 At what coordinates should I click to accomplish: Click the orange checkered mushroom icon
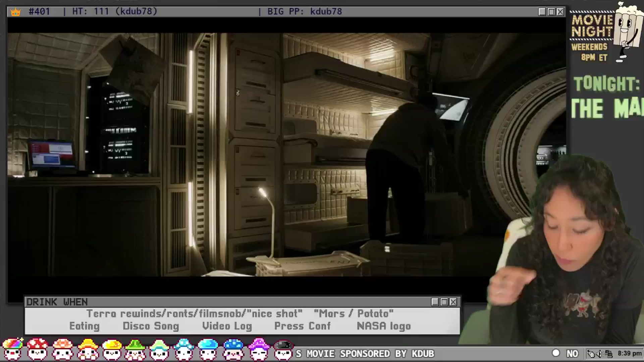(x=62, y=349)
